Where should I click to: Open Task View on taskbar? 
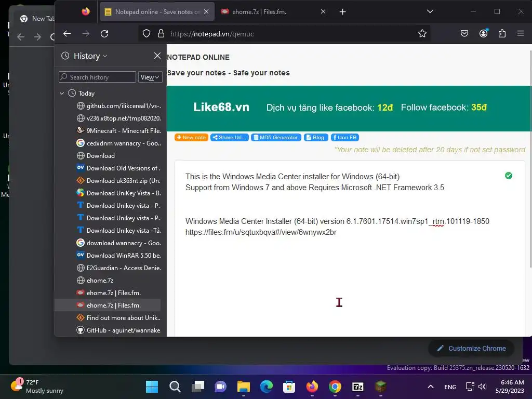(197, 387)
